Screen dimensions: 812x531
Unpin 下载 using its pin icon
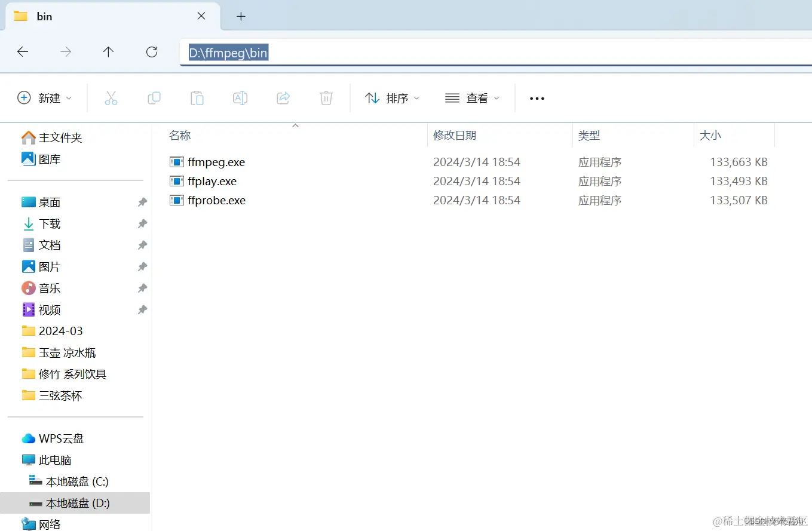142,224
